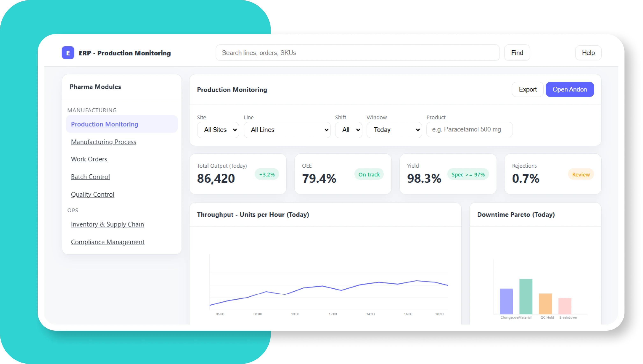This screenshot has height=364, width=643.
Task: Go to Manufacturing Process module
Action: tap(103, 142)
